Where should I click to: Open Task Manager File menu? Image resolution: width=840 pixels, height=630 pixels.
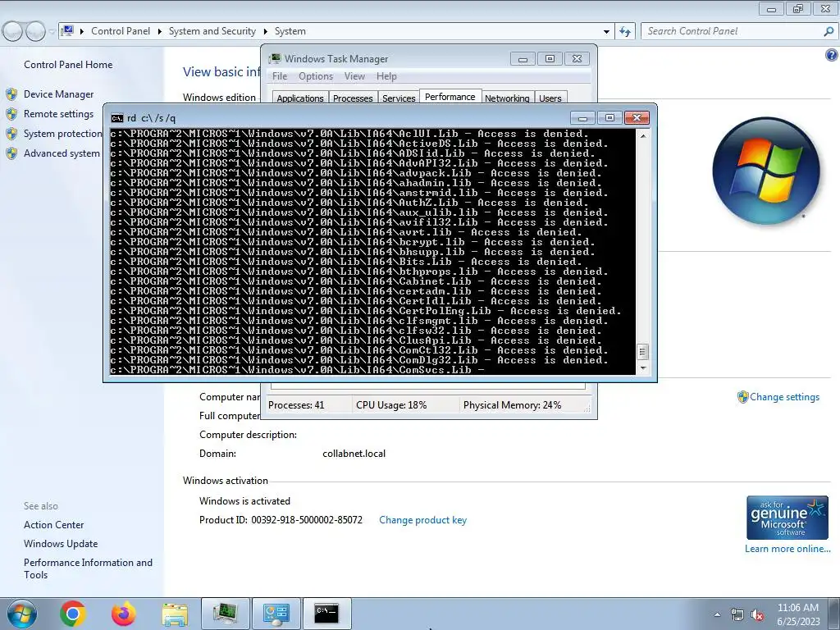pos(280,76)
